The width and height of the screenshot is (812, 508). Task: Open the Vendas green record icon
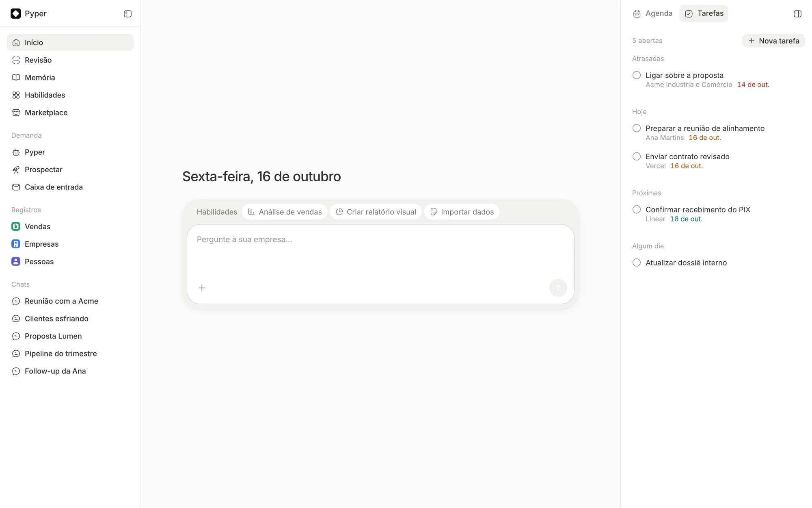point(16,226)
